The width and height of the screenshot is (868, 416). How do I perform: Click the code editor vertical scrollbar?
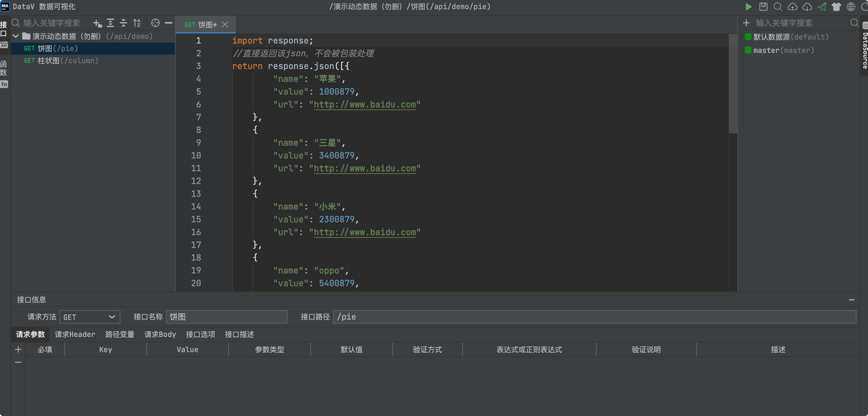tap(732, 84)
